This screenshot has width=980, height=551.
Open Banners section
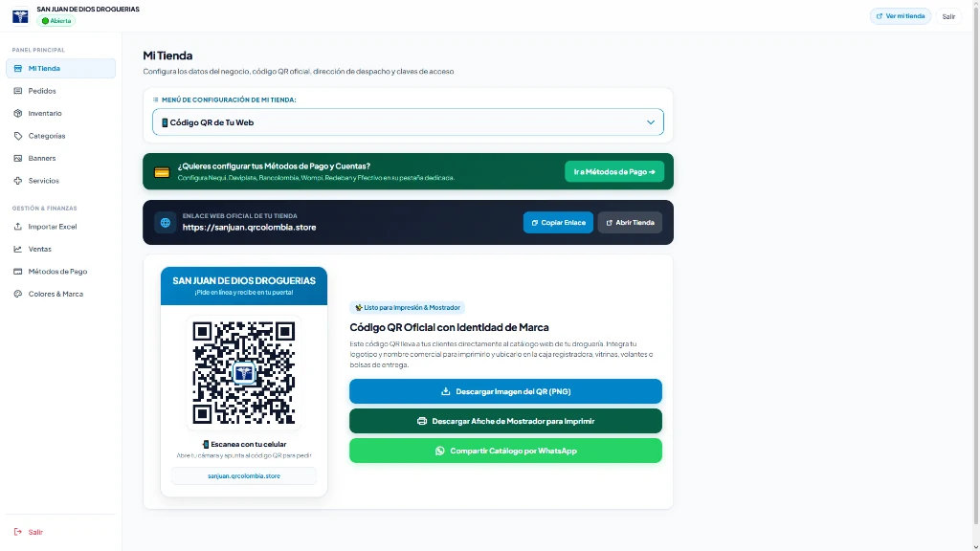(x=60, y=158)
